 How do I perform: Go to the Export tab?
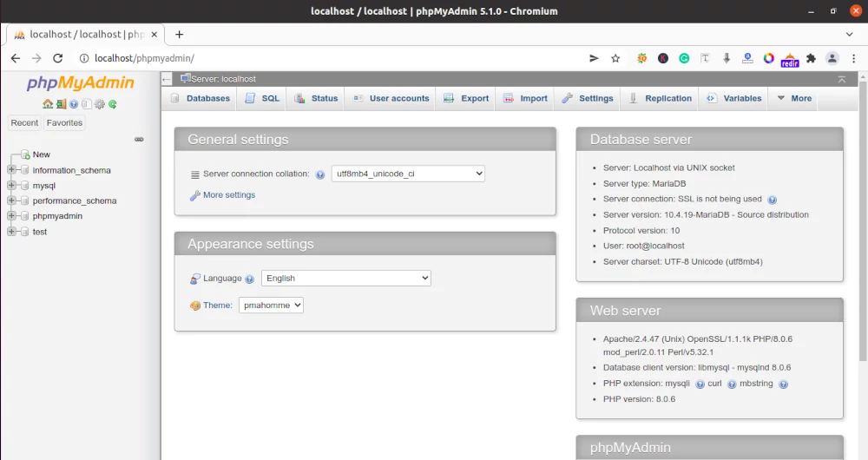[x=467, y=99]
